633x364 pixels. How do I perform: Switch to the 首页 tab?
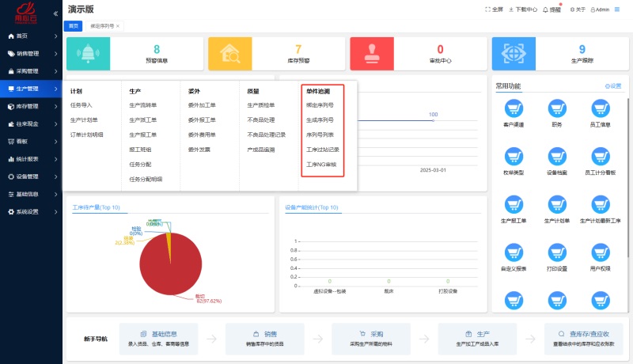pyautogui.click(x=74, y=26)
